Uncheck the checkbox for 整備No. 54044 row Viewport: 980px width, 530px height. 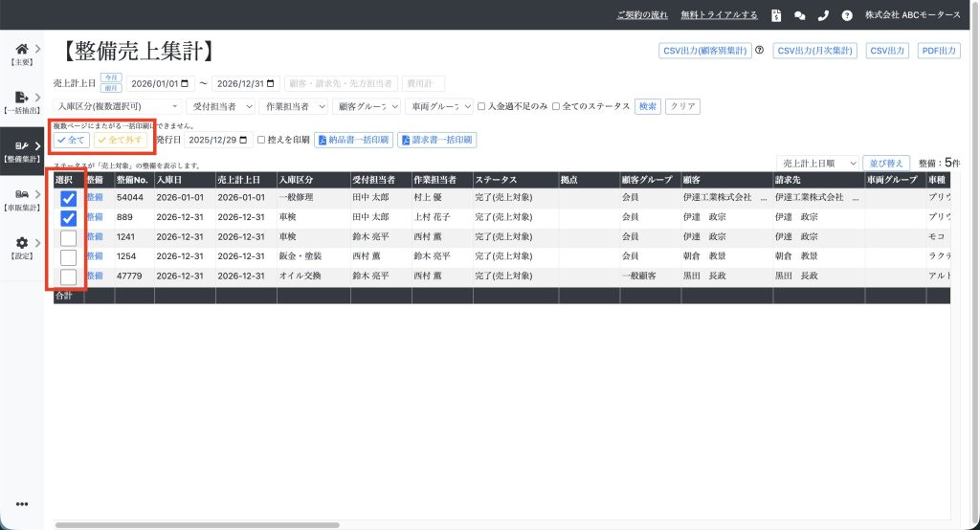[69, 199]
